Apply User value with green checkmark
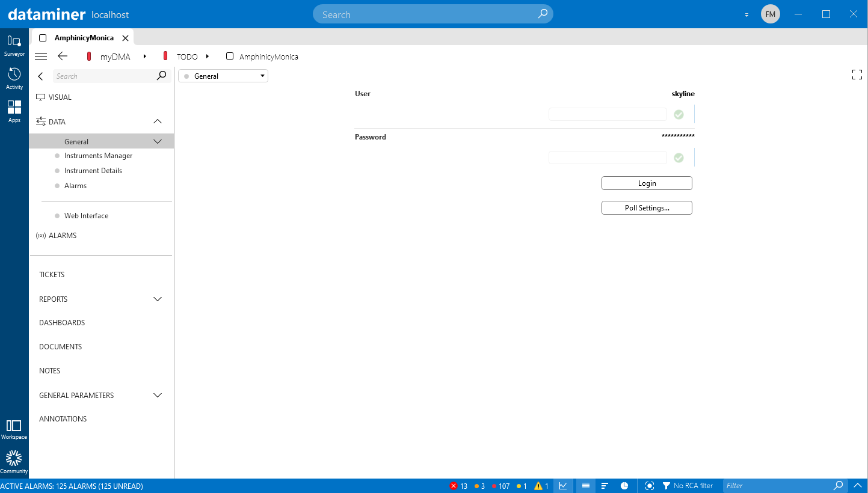Image resolution: width=868 pixels, height=493 pixels. click(x=679, y=114)
